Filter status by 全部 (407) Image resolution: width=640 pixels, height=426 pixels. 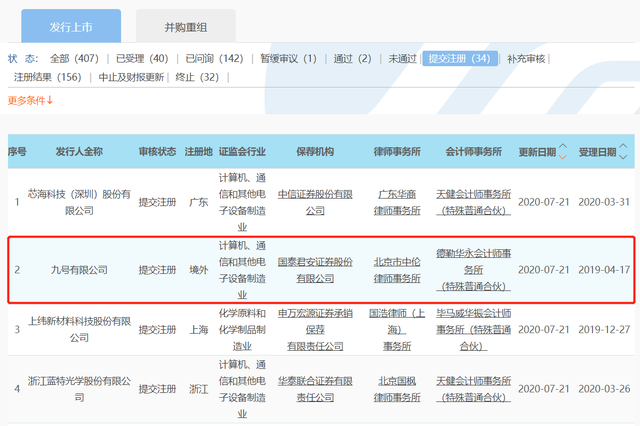[x=74, y=59]
